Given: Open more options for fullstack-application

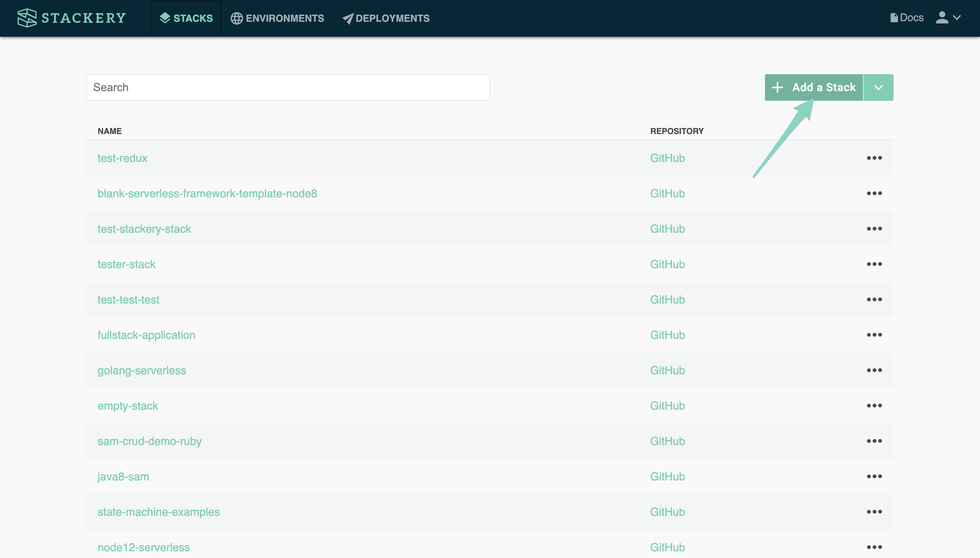Looking at the screenshot, I should [x=874, y=335].
